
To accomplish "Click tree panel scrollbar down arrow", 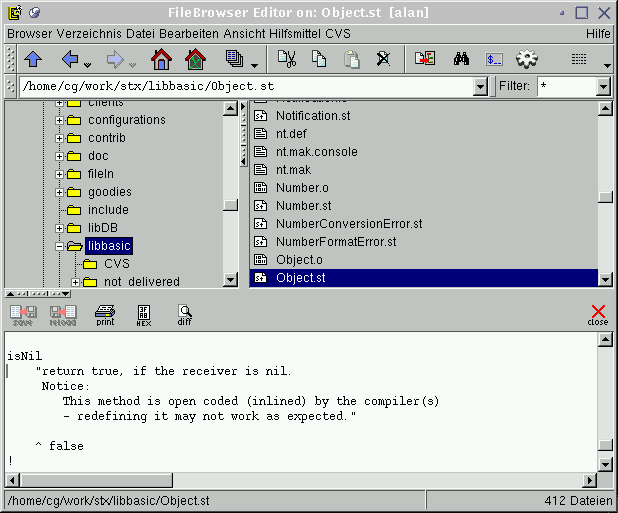I will pos(230,280).
